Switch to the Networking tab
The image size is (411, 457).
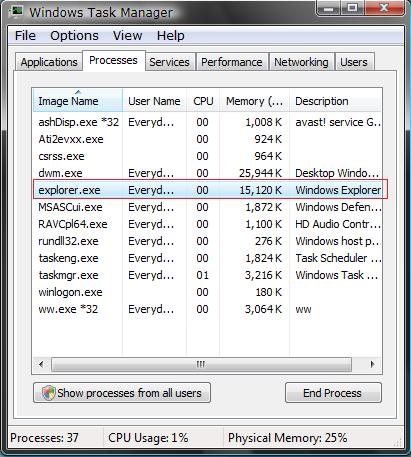click(301, 62)
